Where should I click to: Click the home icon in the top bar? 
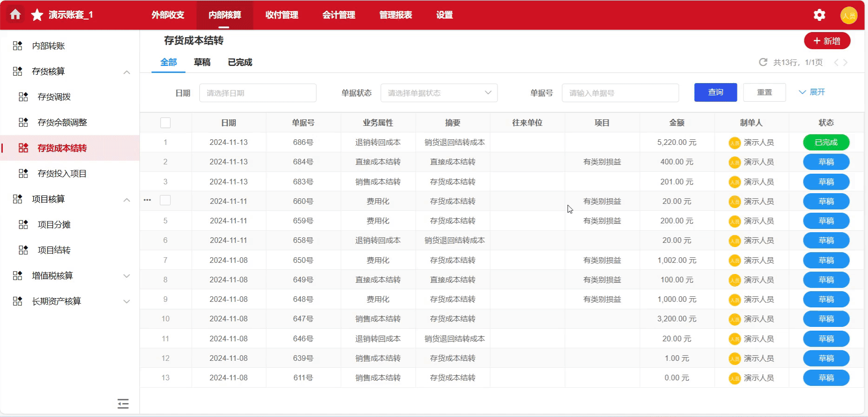15,15
